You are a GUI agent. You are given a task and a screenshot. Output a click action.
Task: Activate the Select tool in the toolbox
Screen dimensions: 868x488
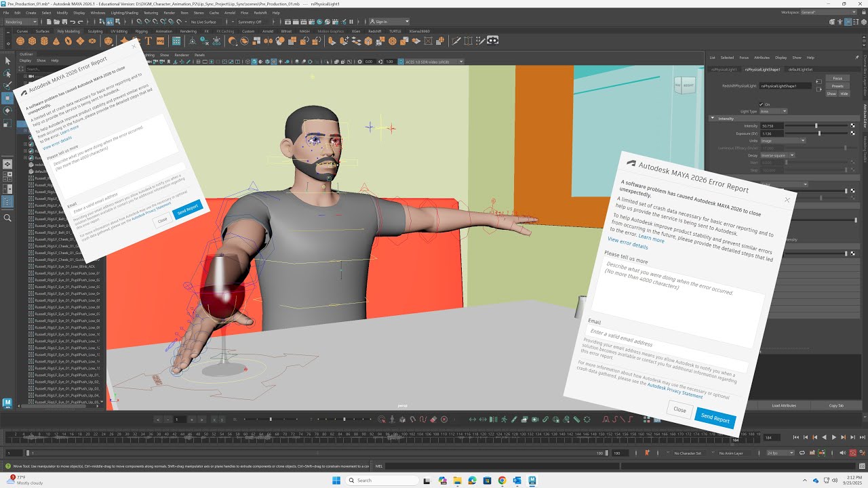7,61
